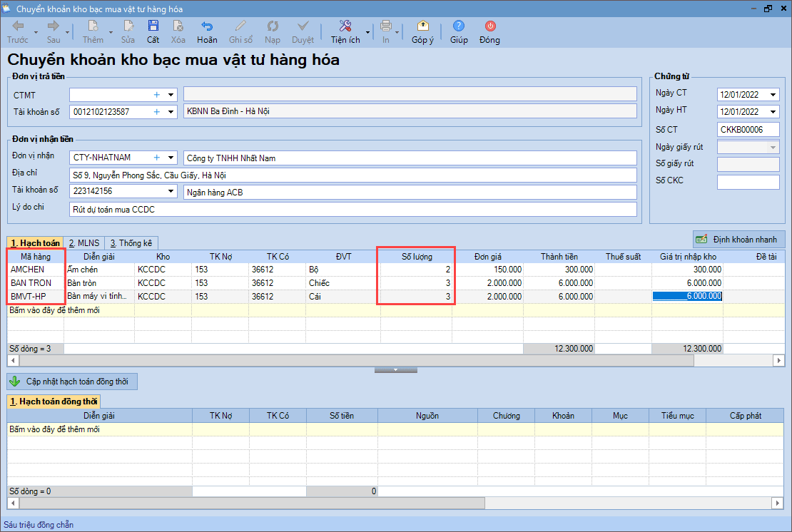Click the Duyệt (browse) toolbar icon
Image resolution: width=792 pixels, height=532 pixels.
point(303,32)
